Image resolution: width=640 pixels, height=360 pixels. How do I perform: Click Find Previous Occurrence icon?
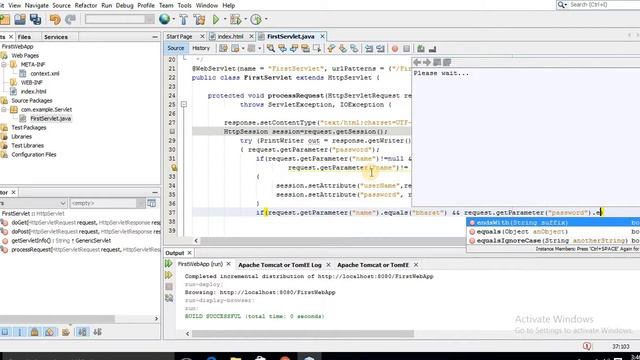(282, 49)
